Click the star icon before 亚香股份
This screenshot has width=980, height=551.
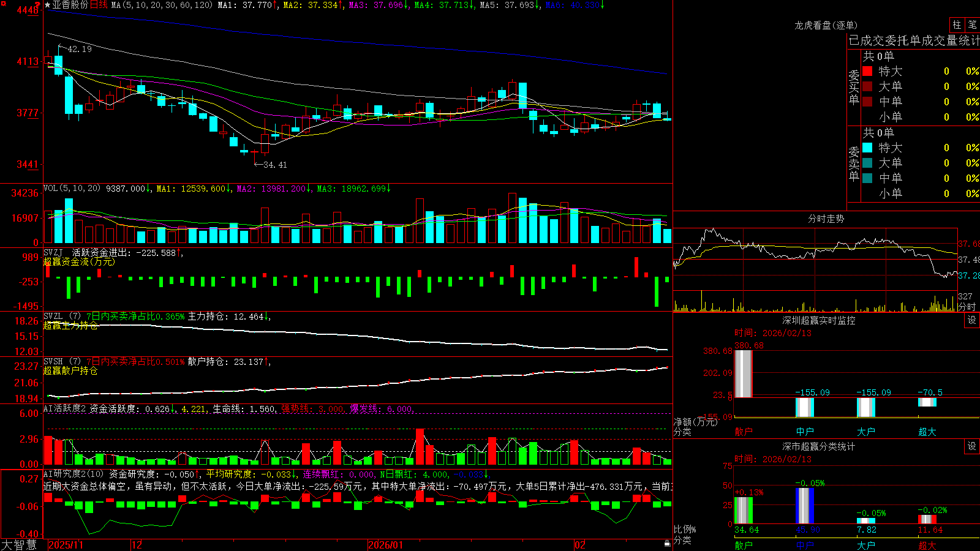(x=48, y=5)
